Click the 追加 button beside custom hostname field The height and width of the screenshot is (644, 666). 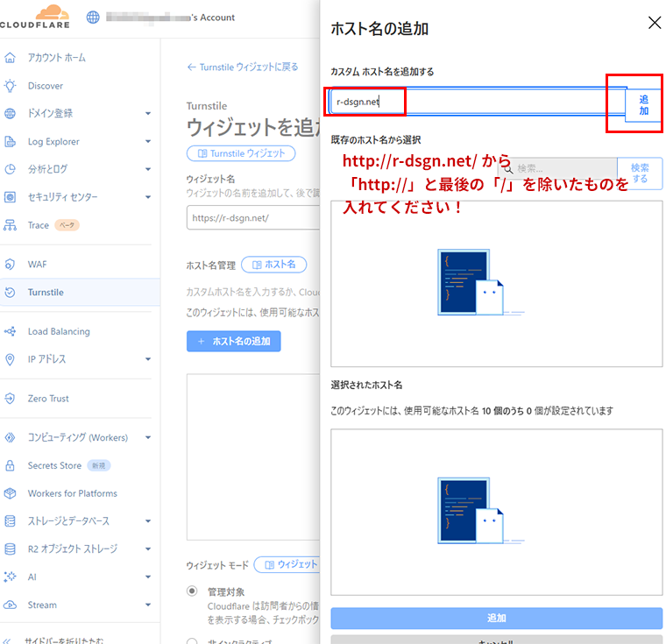(643, 105)
